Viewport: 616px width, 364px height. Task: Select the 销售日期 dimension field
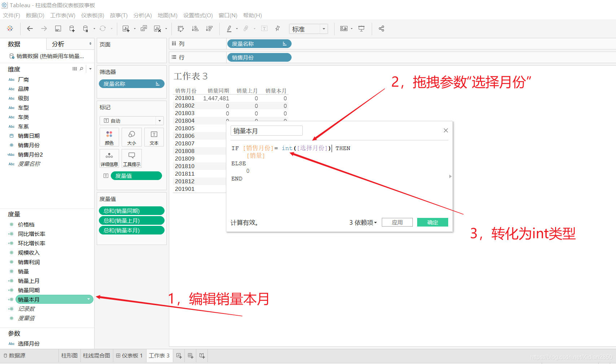[29, 136]
